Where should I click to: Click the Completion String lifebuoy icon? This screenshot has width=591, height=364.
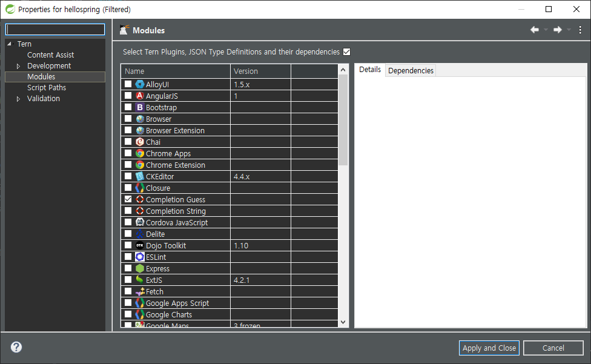coord(140,211)
